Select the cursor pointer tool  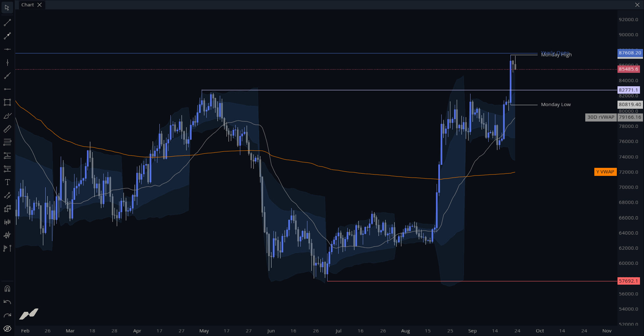(x=7, y=7)
